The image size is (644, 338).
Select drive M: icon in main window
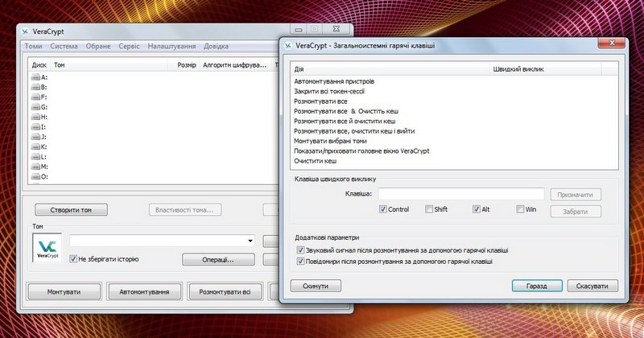coord(35,167)
